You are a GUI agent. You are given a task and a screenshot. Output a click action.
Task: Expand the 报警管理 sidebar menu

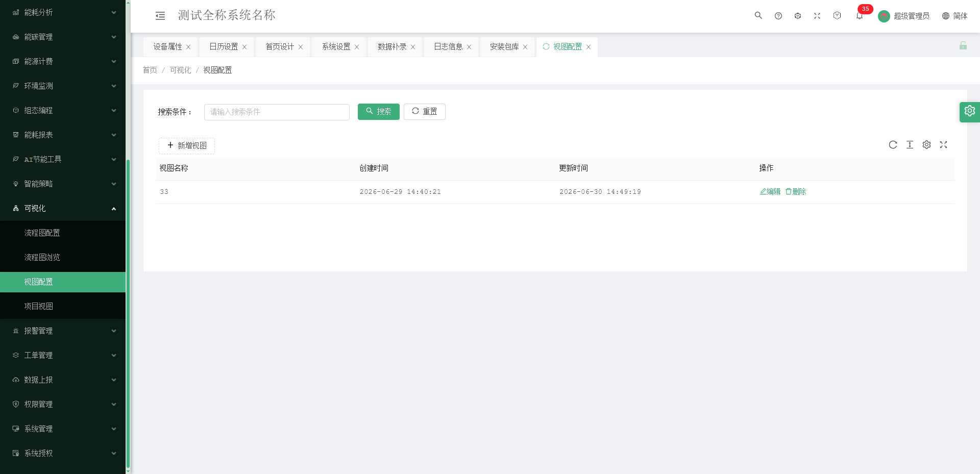[63, 331]
